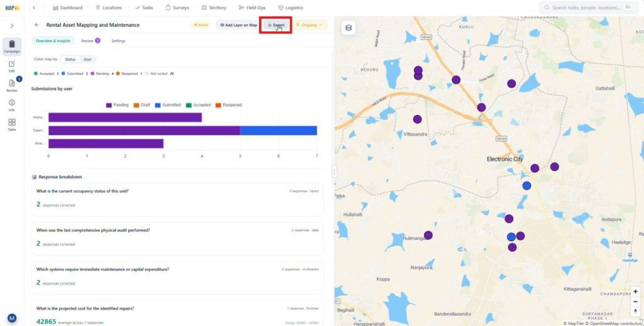This screenshot has height=326, width=644.
Task: Click the back arrow beside the campaign title
Action: click(36, 25)
